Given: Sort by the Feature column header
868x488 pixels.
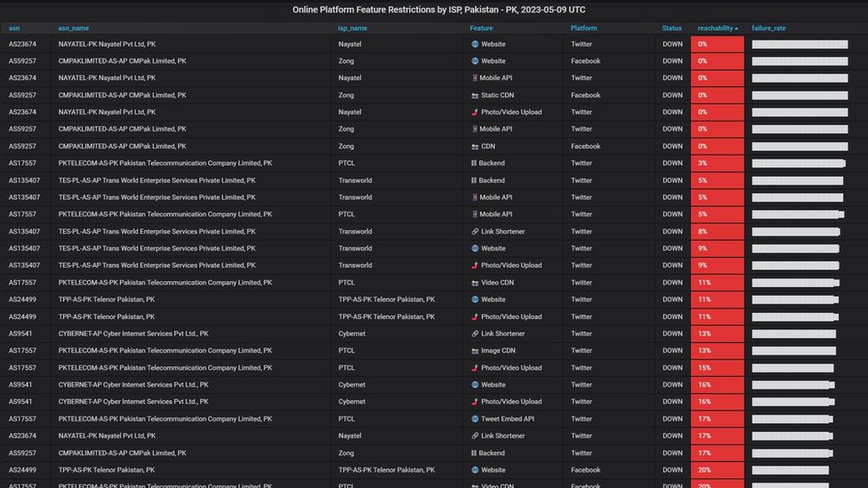Looking at the screenshot, I should pos(481,28).
